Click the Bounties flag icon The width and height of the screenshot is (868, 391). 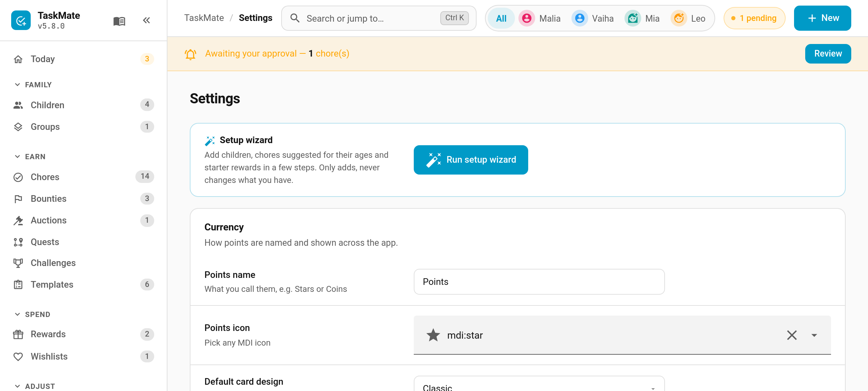click(18, 199)
